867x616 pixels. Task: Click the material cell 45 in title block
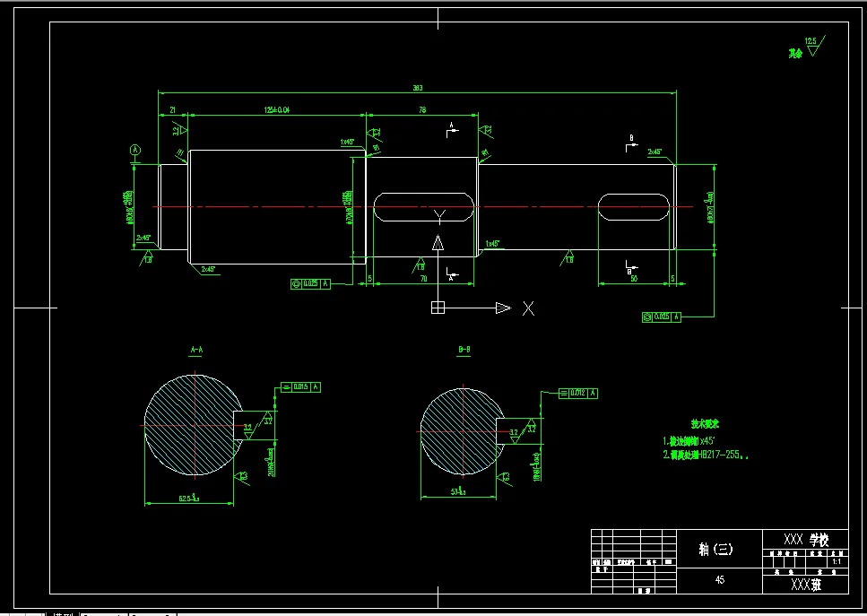[719, 580]
